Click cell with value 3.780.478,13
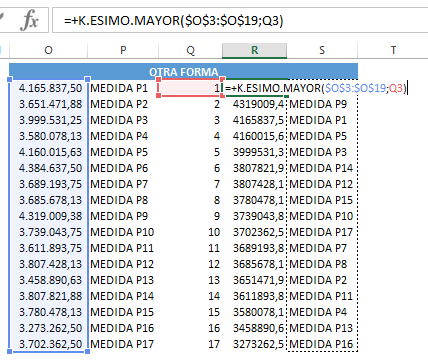 tap(50, 312)
